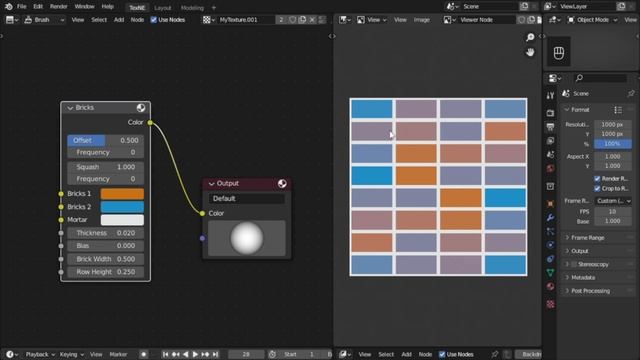Viewport: 640px width, 360px height.
Task: Open the Object Constraints properties icon
Action: [550, 259]
